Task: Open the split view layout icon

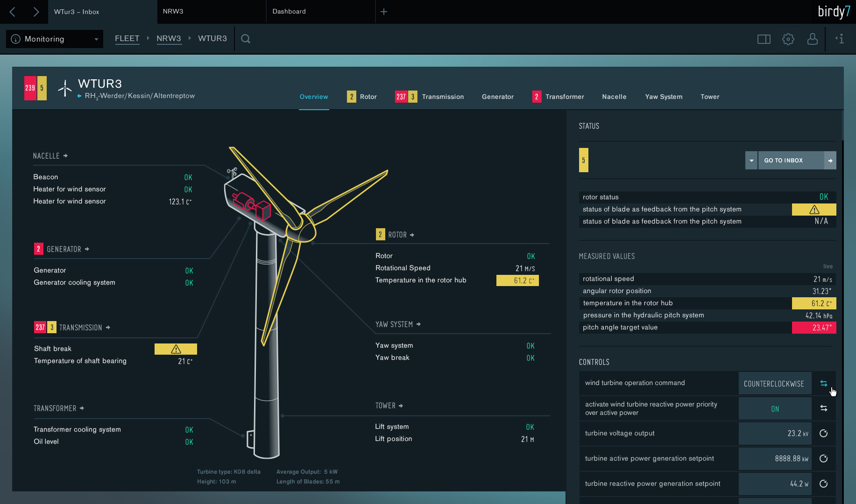Action: pos(764,39)
